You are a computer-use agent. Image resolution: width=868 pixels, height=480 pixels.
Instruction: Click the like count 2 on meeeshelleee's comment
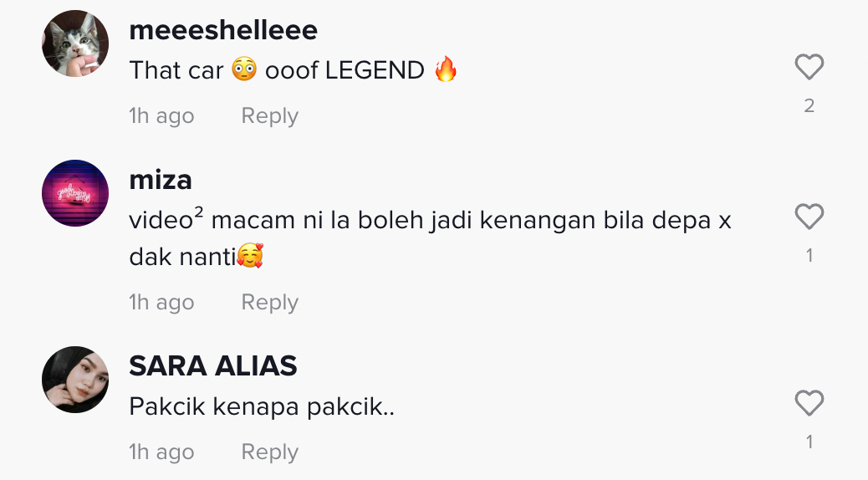[x=809, y=105]
